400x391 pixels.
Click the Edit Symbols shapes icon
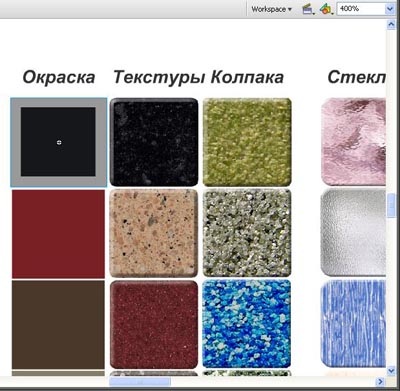coord(326,9)
